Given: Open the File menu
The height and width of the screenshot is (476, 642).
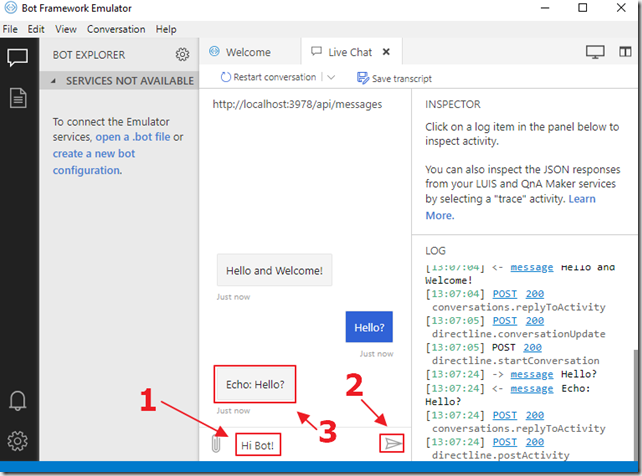Looking at the screenshot, I should coord(10,29).
